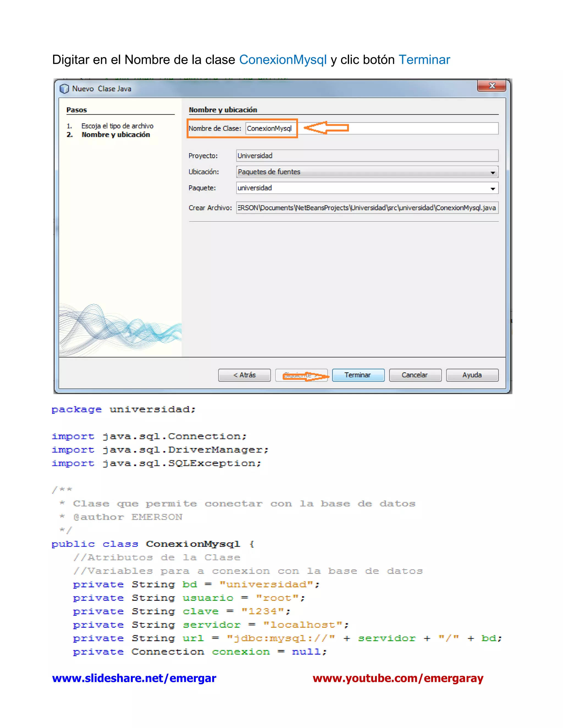The width and height of the screenshot is (563, 728).
Task: Click the Terminar button
Action: coord(358,375)
